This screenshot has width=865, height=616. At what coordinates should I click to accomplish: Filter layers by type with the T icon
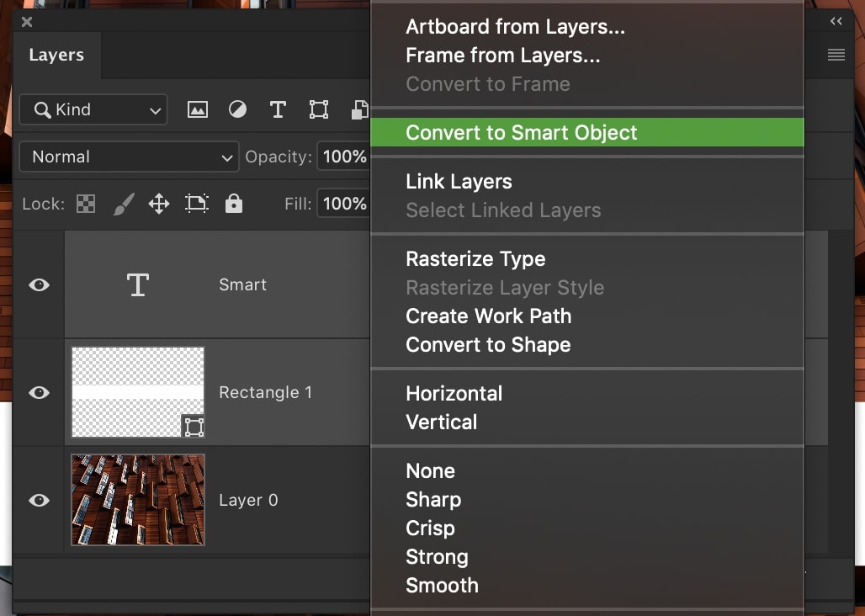278,109
